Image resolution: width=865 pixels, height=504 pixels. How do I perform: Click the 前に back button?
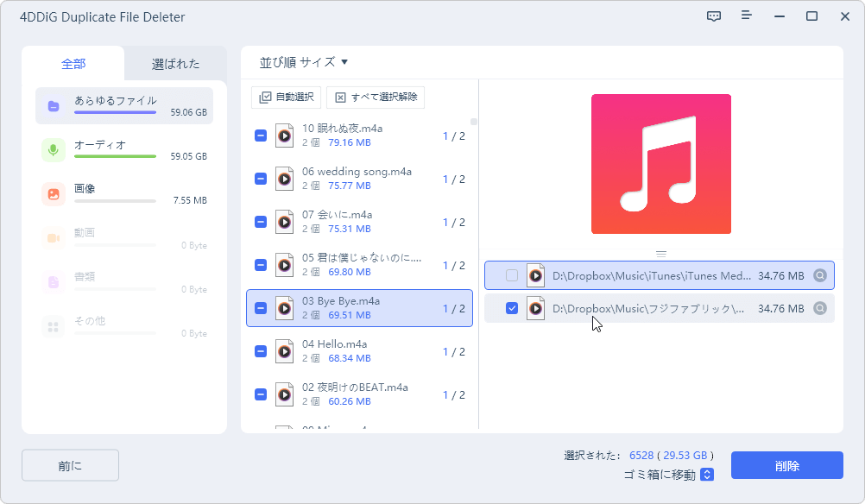[x=70, y=466]
